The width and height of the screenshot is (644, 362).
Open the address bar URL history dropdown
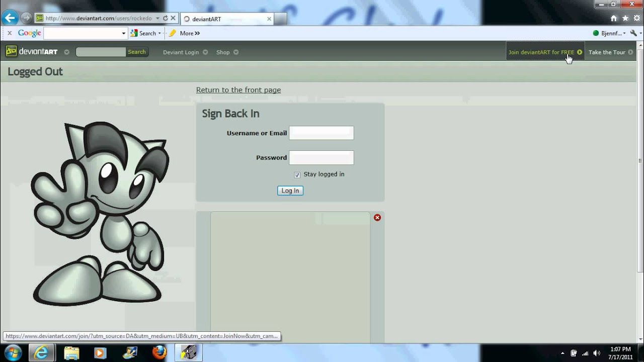(157, 18)
